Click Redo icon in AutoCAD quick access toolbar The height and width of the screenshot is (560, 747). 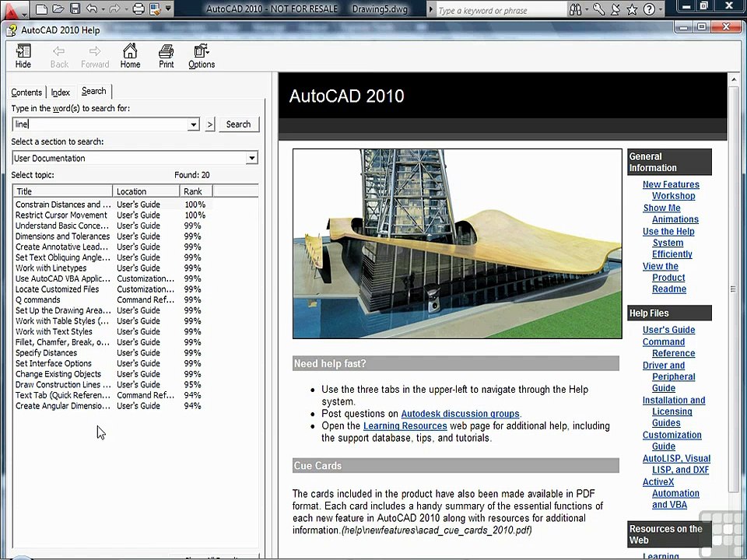pos(117,9)
